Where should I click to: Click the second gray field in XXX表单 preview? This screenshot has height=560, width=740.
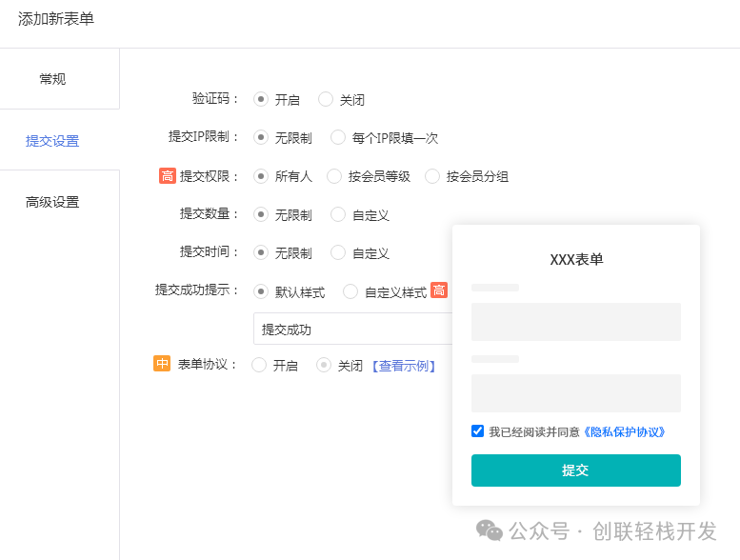pyautogui.click(x=576, y=393)
